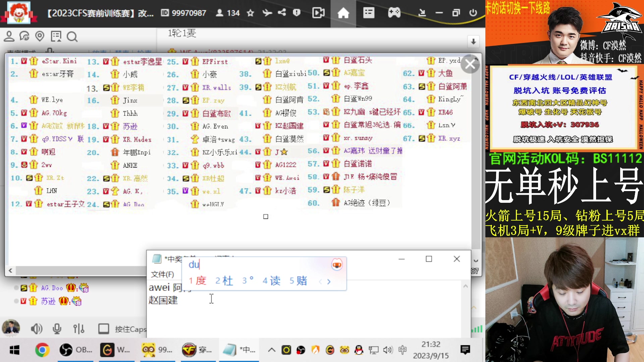This screenshot has height=362, width=644.
Task: Select IME candidate 5 赌
Action: [x=298, y=281]
